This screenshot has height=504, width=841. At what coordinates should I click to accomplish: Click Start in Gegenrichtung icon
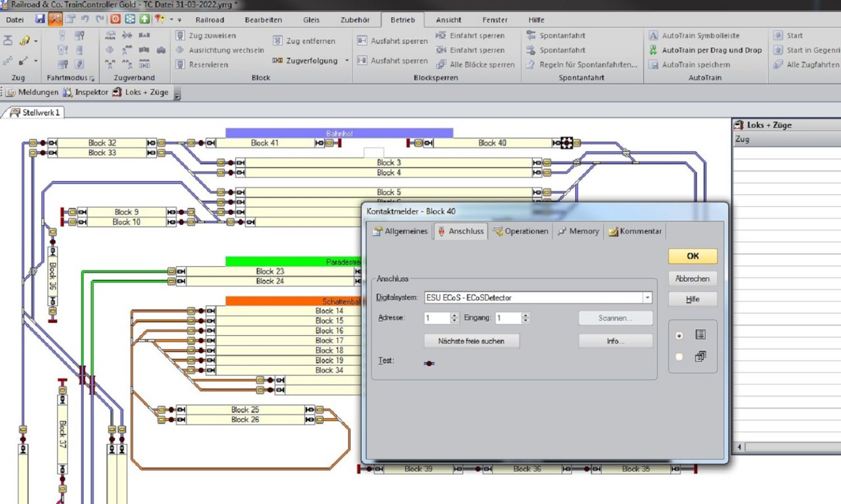(778, 50)
